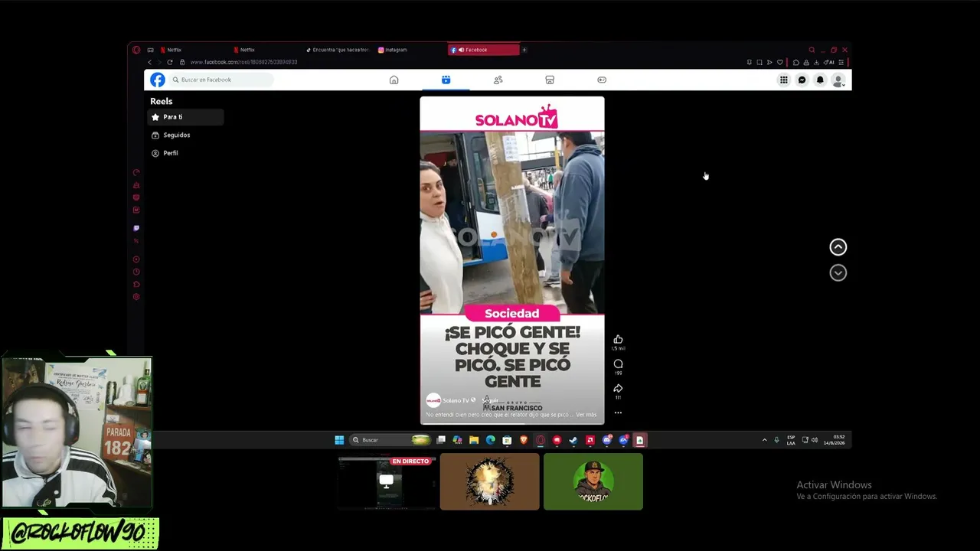Image resolution: width=980 pixels, height=551 pixels.
Task: Open the Opera GX logo menu
Action: (x=136, y=50)
